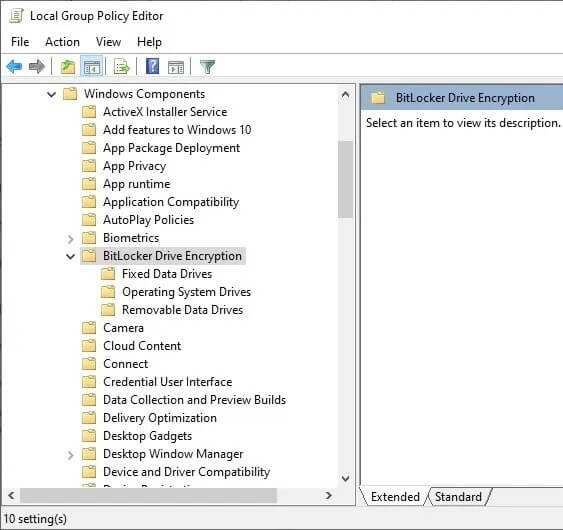
Task: Select Operating System Drives subfolder
Action: [186, 292]
